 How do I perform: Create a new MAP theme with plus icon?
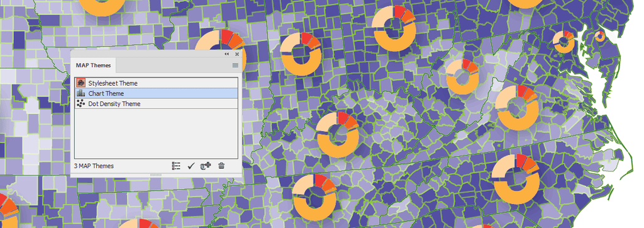[206, 166]
